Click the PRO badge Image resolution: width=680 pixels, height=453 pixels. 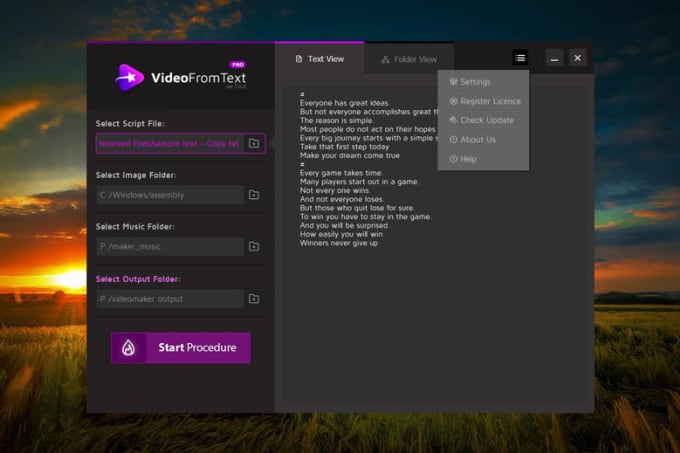[x=238, y=65]
